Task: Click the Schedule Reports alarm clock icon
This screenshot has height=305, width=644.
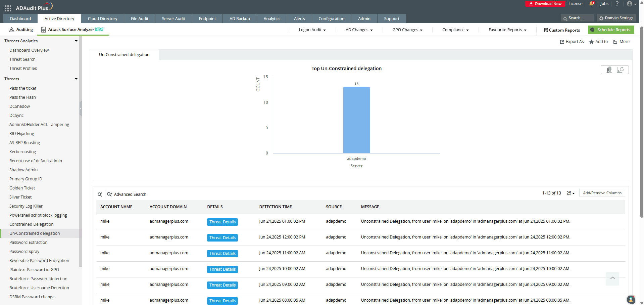Action: [x=592, y=30]
